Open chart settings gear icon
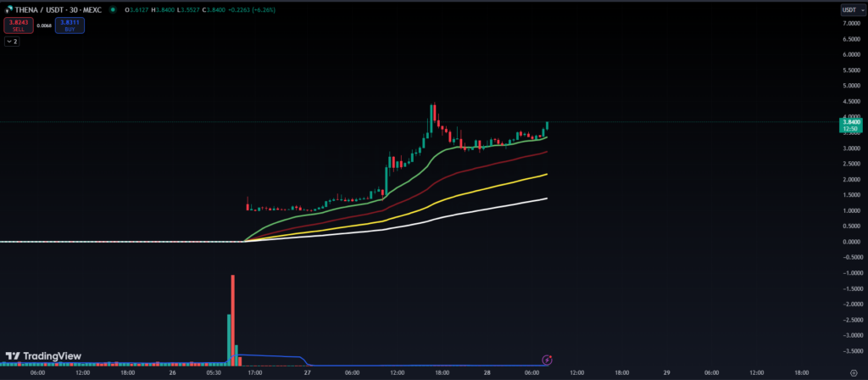This screenshot has width=868, height=380. 853,373
